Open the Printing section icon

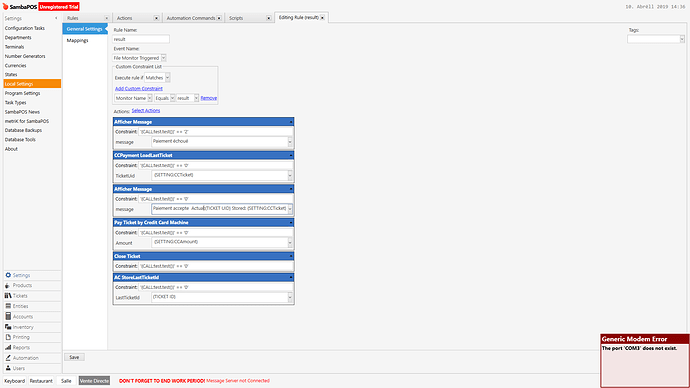click(x=8, y=337)
